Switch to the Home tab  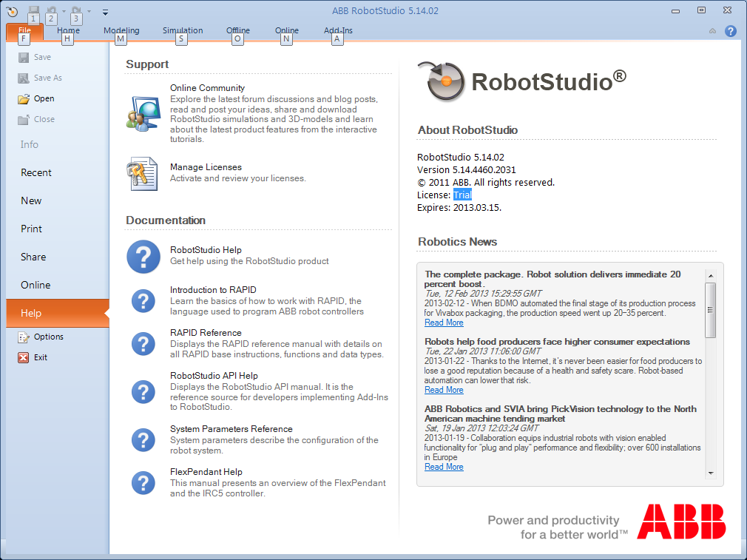point(68,31)
